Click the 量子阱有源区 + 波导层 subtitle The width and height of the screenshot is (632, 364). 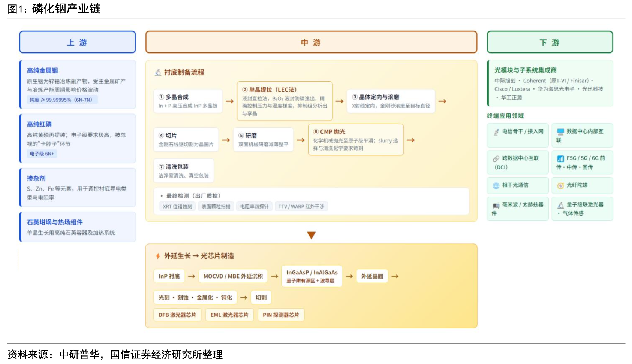tap(310, 281)
